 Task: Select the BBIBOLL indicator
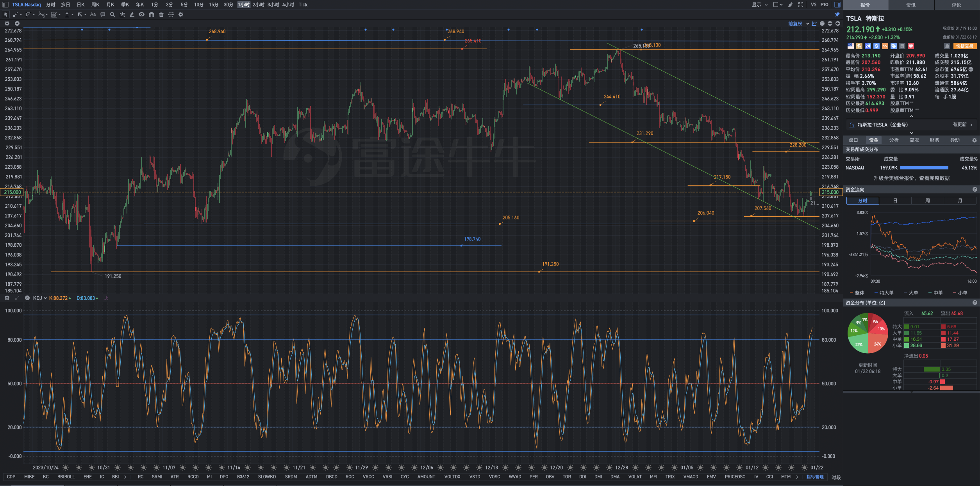coord(66,477)
